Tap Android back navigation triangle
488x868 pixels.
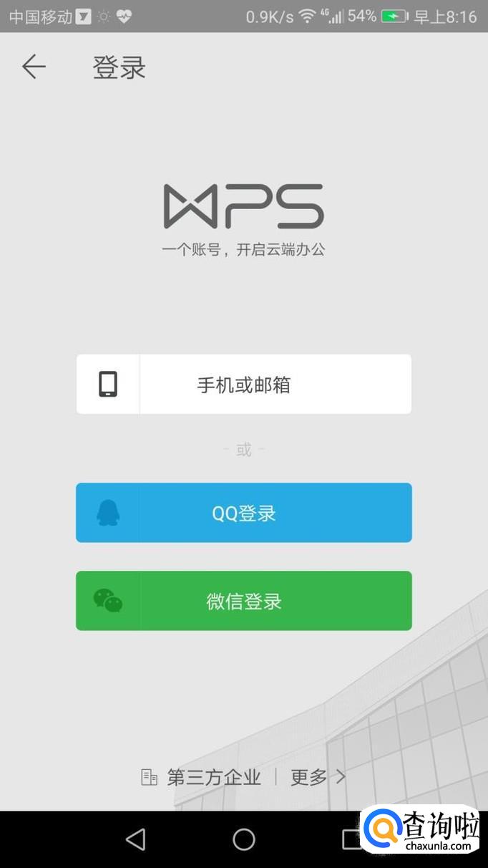point(135,839)
